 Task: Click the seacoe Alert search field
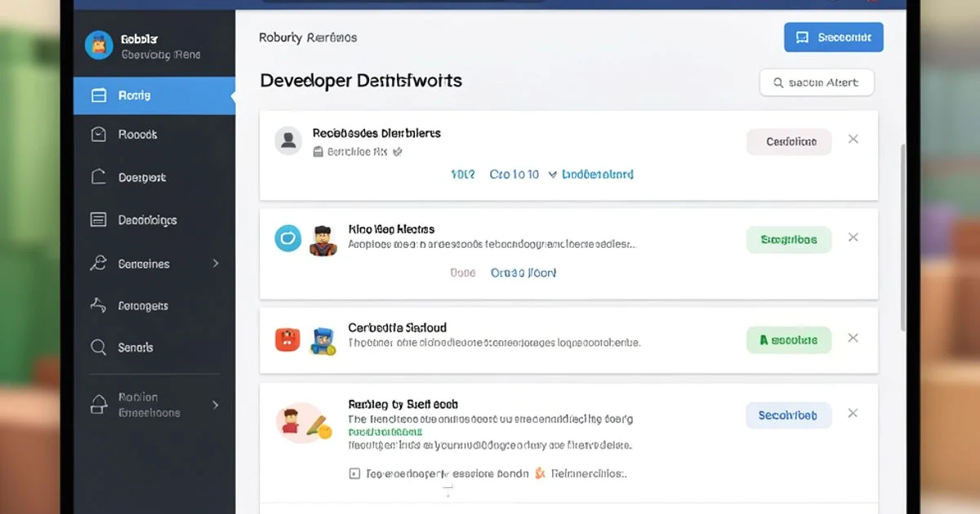tap(817, 82)
